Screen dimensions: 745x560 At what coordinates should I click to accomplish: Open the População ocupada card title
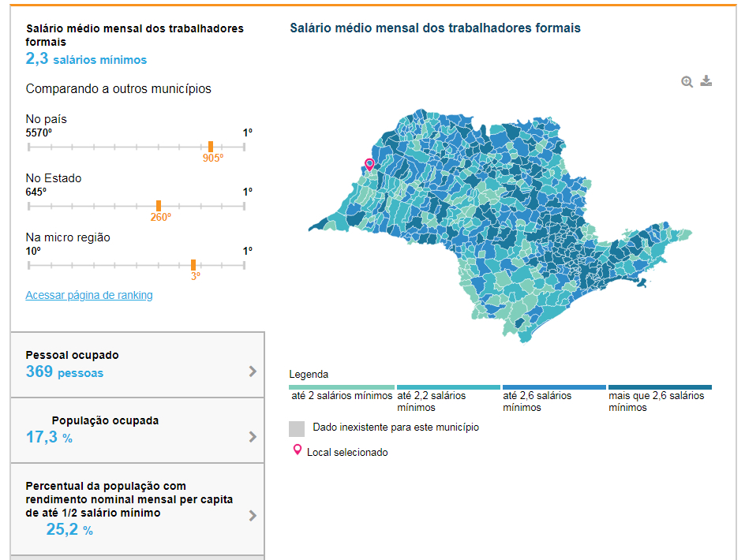click(x=105, y=420)
